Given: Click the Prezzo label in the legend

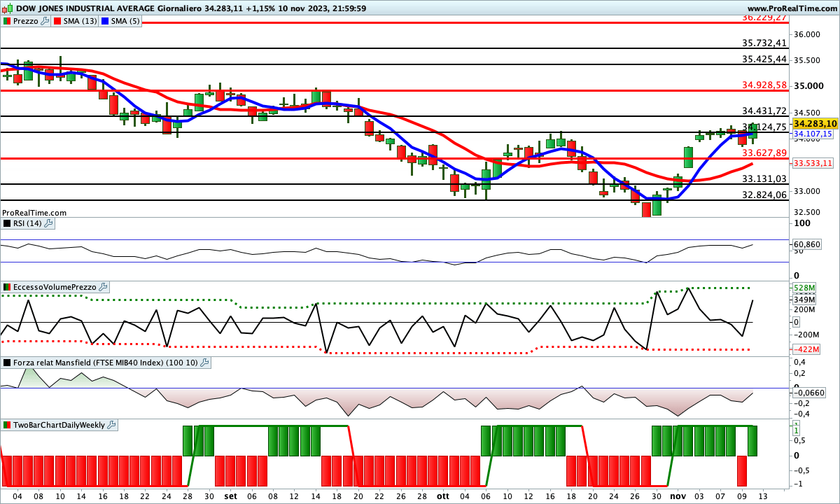Looking at the screenshot, I should pos(24,21).
